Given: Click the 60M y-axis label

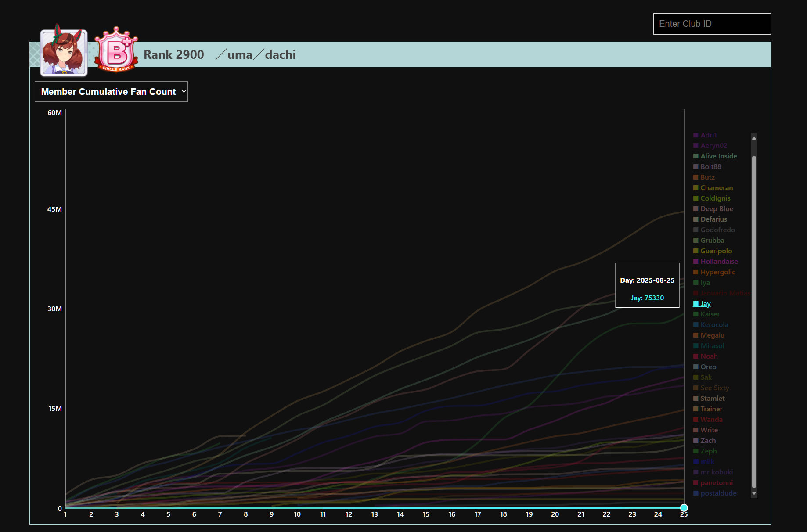Looking at the screenshot, I should (54, 113).
